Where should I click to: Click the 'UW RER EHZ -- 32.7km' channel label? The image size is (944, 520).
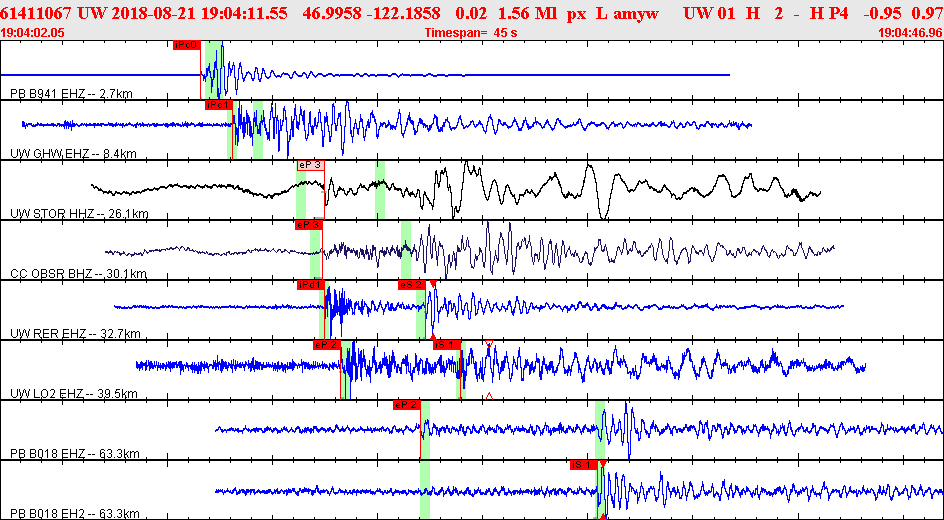point(76,333)
